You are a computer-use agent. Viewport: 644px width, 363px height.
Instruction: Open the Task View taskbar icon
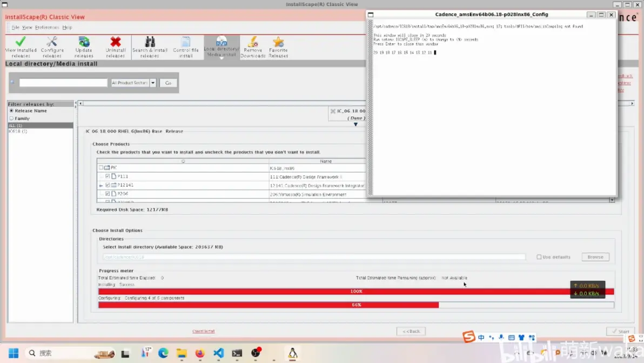(125, 354)
